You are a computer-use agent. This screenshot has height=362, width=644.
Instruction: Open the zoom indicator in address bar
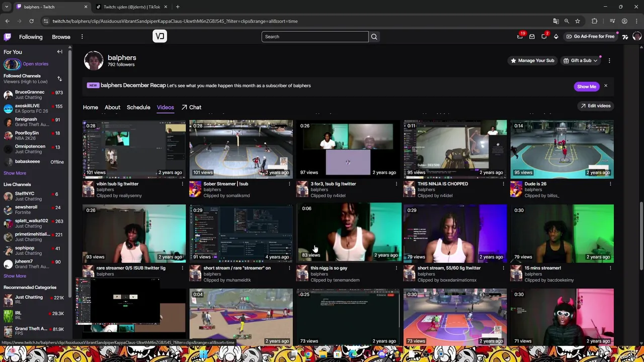[567, 21]
